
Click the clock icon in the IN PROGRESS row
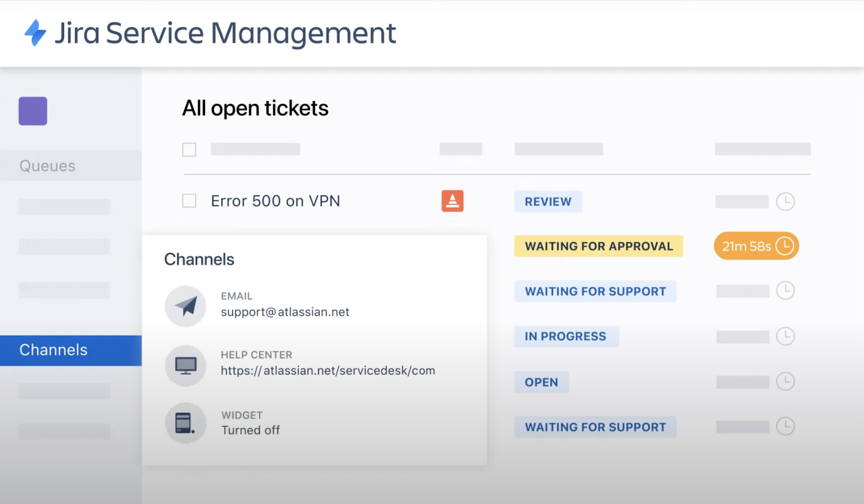[x=785, y=336]
